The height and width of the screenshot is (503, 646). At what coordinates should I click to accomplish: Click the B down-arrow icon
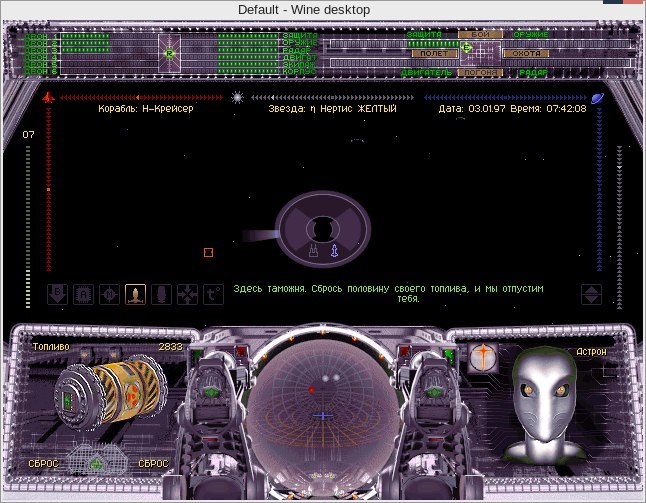[57, 294]
